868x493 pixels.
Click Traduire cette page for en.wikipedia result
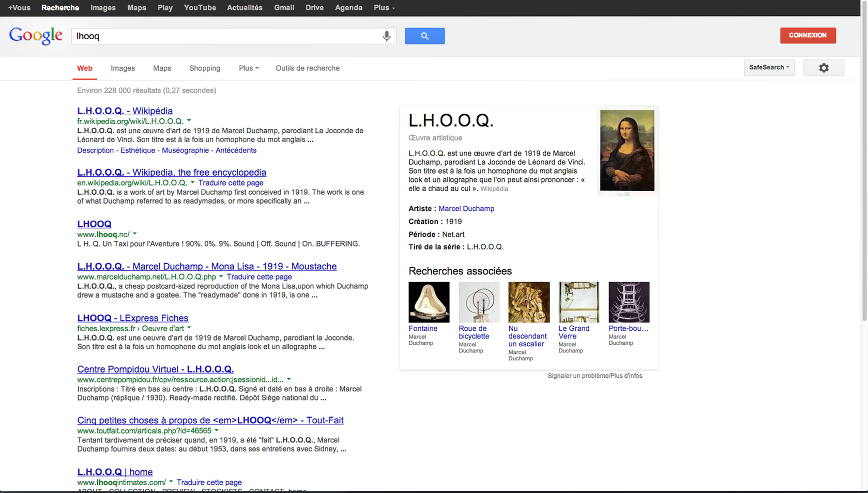point(231,183)
